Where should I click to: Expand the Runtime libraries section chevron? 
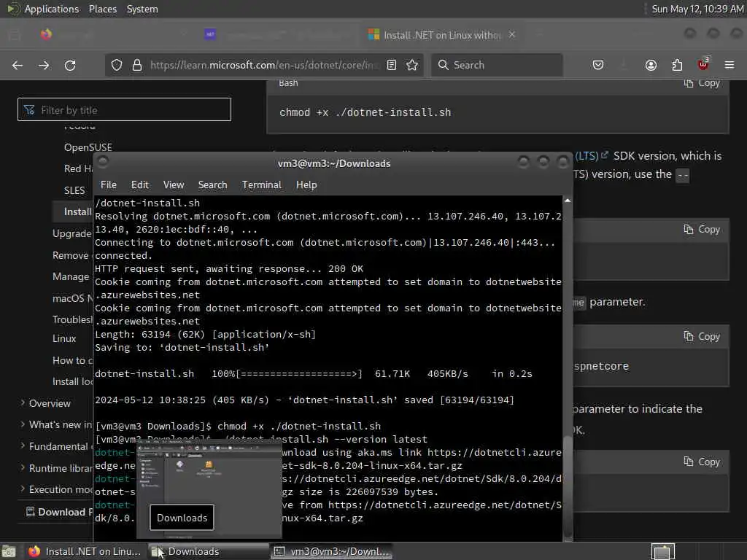(x=23, y=467)
